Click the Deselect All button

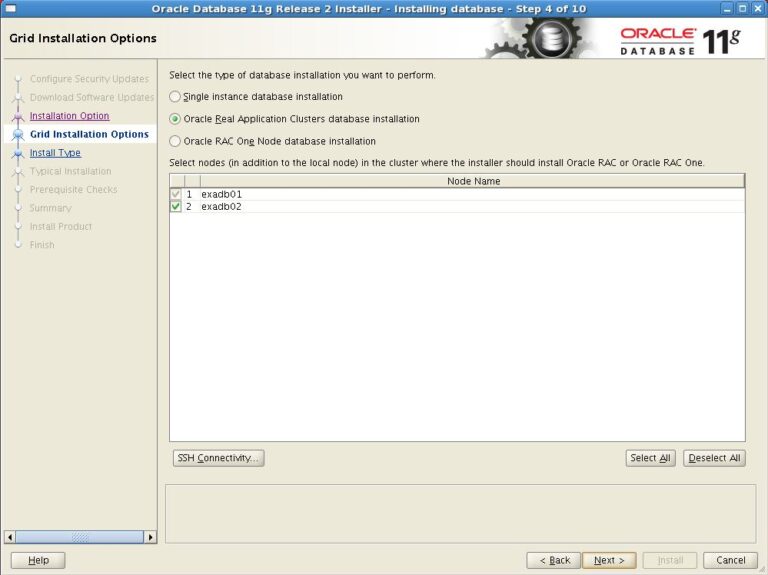(714, 458)
